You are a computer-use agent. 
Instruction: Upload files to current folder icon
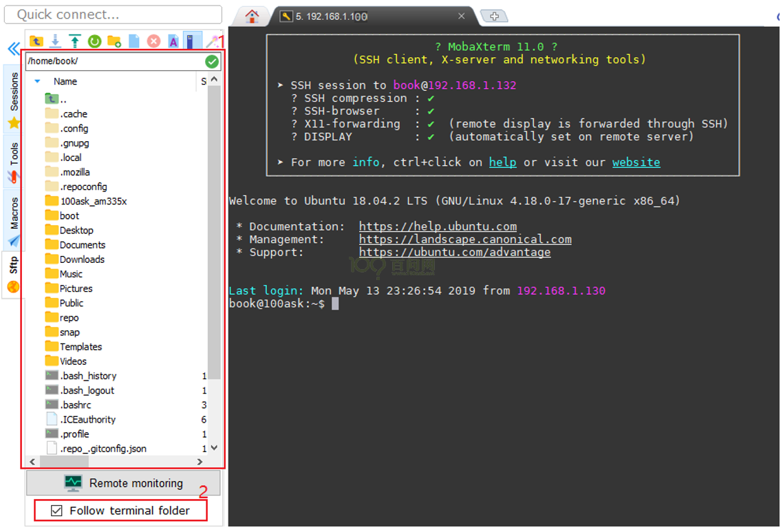(75, 41)
